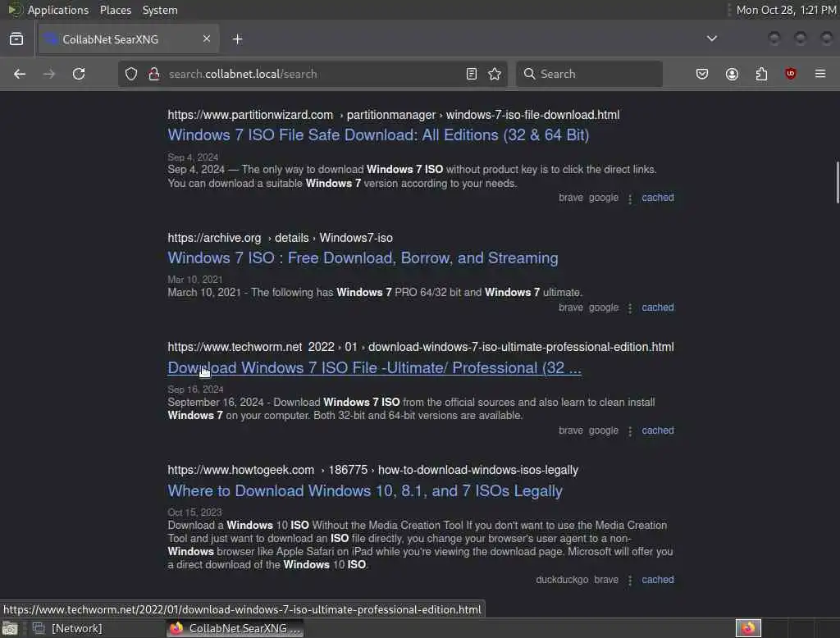
Task: Open the Firefox account icon
Action: 732,74
